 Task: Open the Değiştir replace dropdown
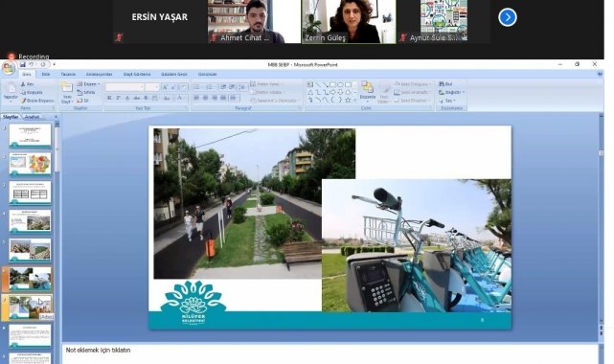[451, 92]
